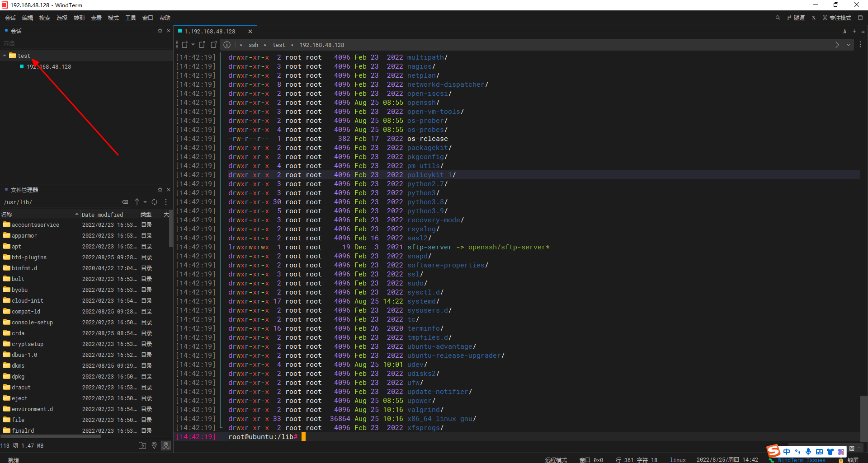Open the 会话 menu
The width and height of the screenshot is (868, 463).
[10, 18]
